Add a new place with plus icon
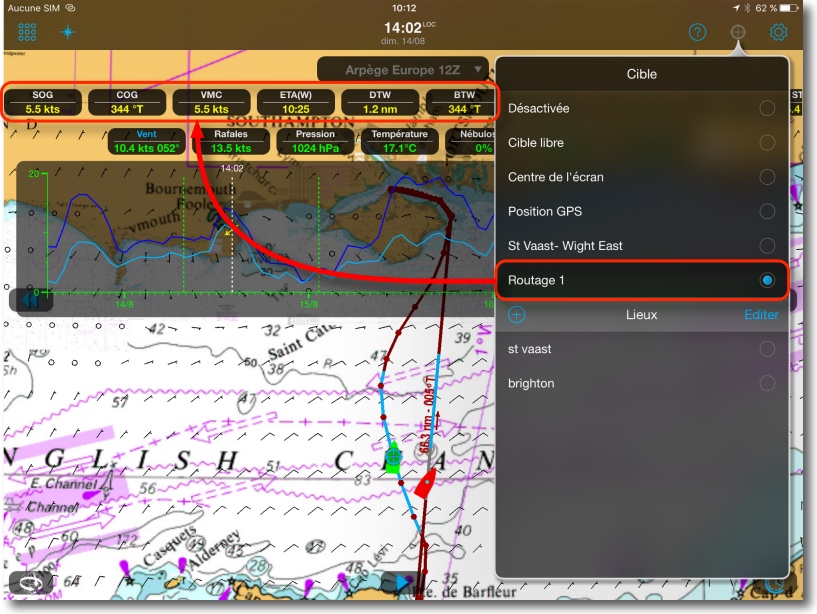The width and height of the screenshot is (817, 614). tap(516, 315)
